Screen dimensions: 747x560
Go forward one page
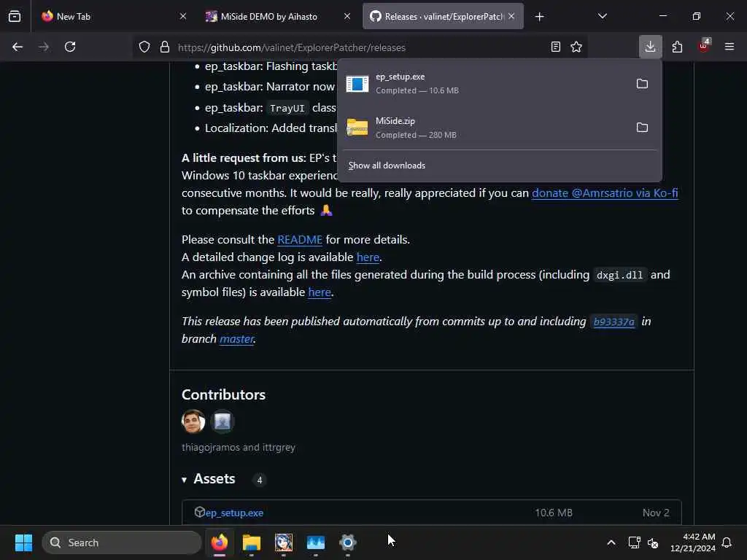(44, 47)
